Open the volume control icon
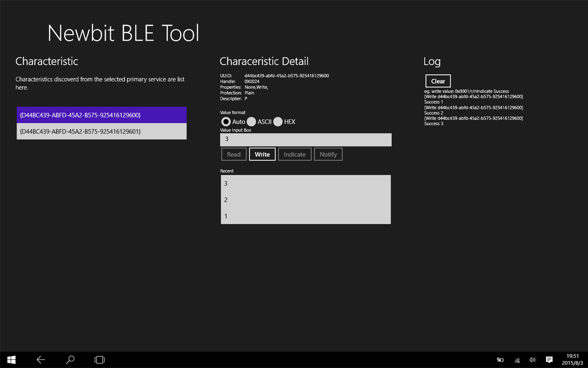Viewport: 588px width, 368px height. [532, 360]
